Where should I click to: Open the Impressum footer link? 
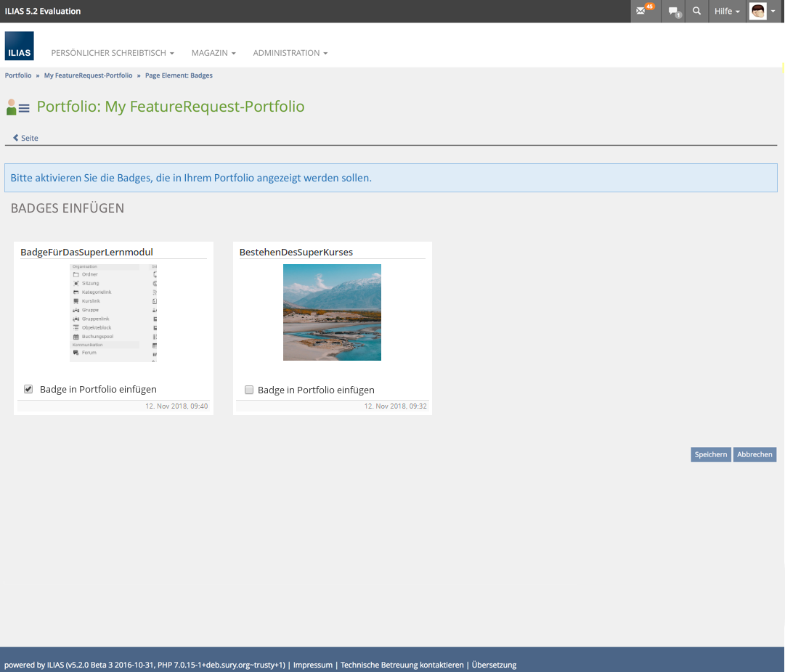pyautogui.click(x=312, y=665)
